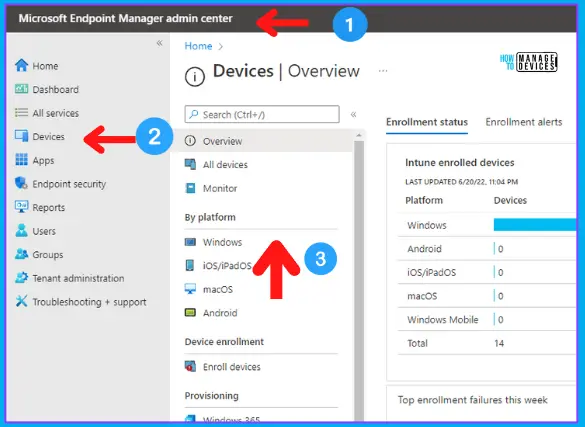585x427 pixels.
Task: Click the submenu vertical scrollbar thumb
Action: coord(359,280)
